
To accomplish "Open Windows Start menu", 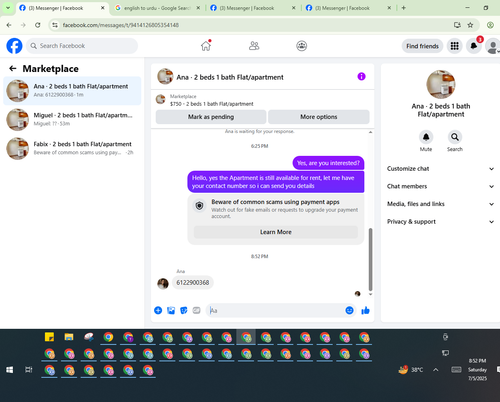I will tap(10, 370).
